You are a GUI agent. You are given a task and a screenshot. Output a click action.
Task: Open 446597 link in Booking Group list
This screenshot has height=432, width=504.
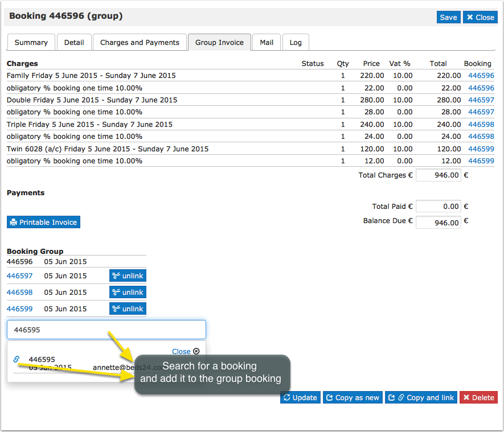point(19,275)
